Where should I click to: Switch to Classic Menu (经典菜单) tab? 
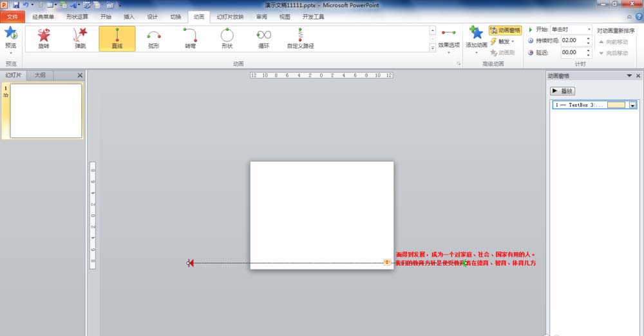[43, 17]
